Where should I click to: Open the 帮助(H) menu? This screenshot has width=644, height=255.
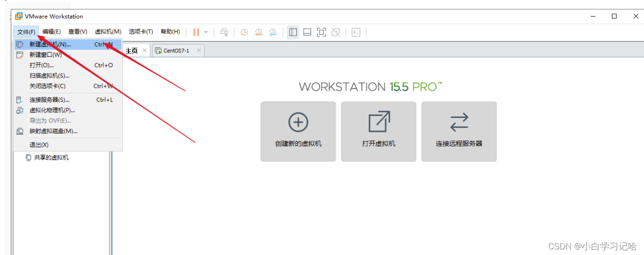click(170, 31)
